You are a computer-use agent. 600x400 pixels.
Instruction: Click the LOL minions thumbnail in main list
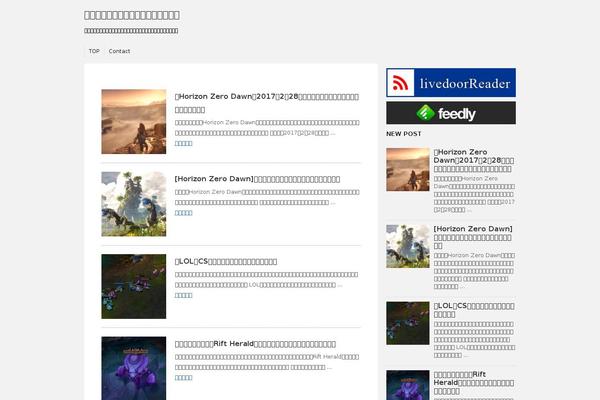(x=134, y=286)
